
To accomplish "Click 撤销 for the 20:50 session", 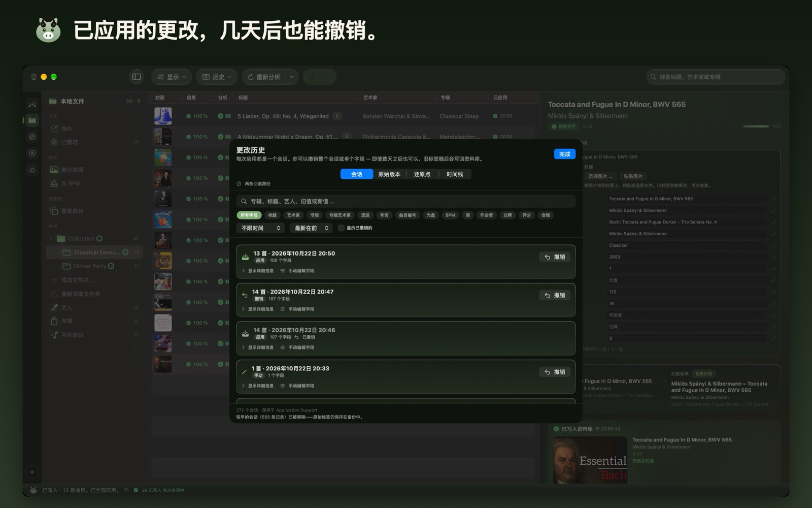I will coord(555,257).
